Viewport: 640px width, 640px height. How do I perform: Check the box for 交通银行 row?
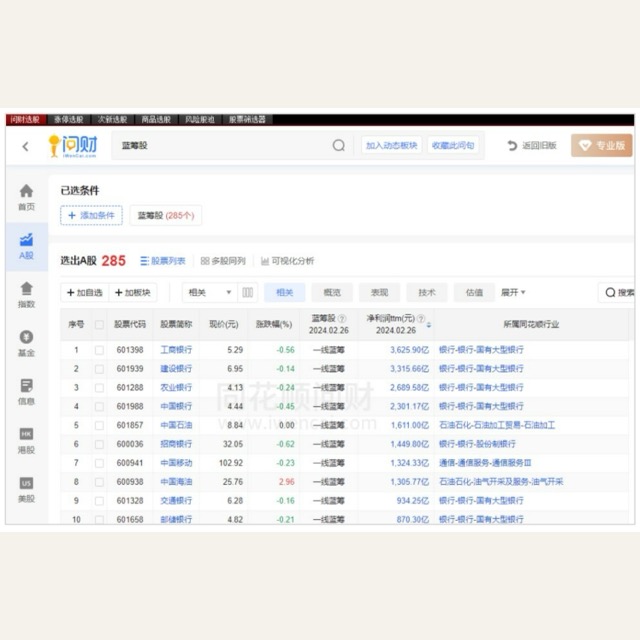[x=99, y=501]
